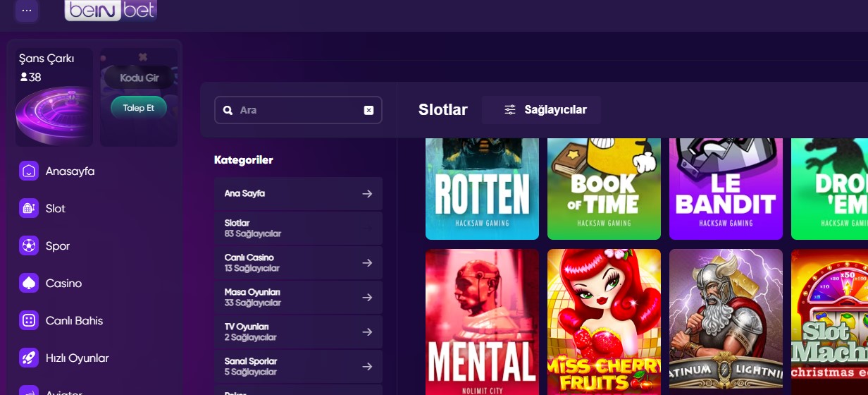This screenshot has width=868, height=395.
Task: Clear the search field with the X icon
Action: click(x=368, y=110)
